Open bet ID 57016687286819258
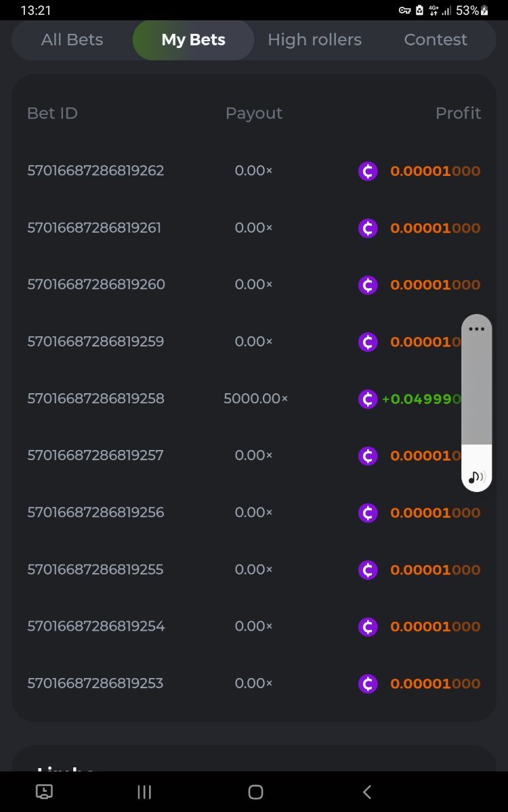This screenshot has width=508, height=812. (96, 399)
